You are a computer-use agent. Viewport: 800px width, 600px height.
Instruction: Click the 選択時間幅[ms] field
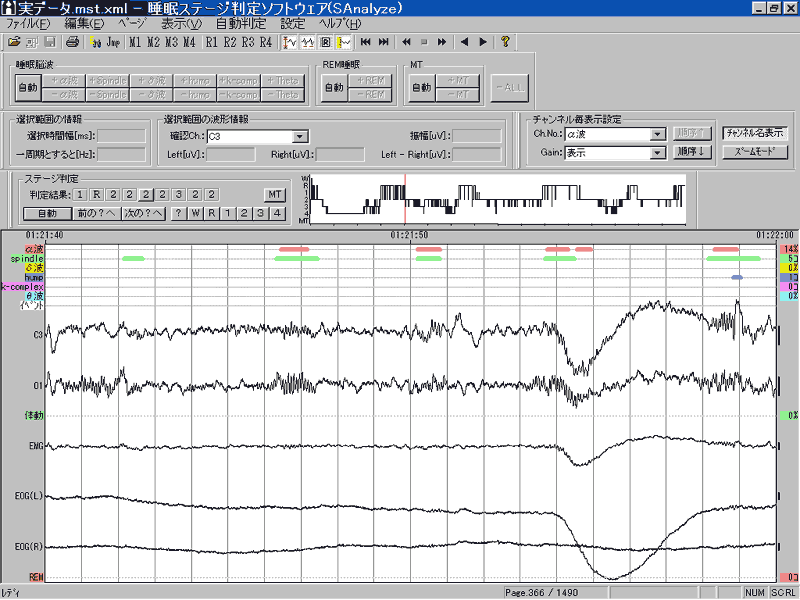[121, 136]
